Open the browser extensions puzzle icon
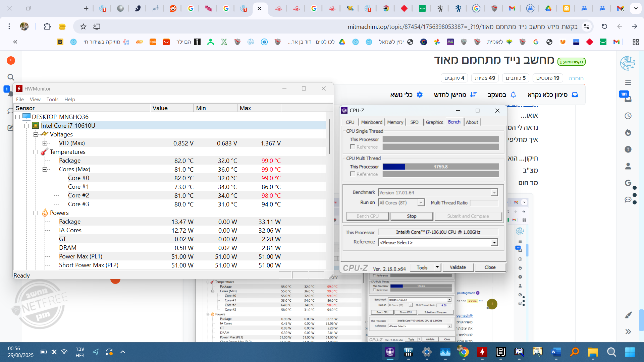Image resolution: width=644 pixels, height=362 pixels. pyautogui.click(x=47, y=26)
